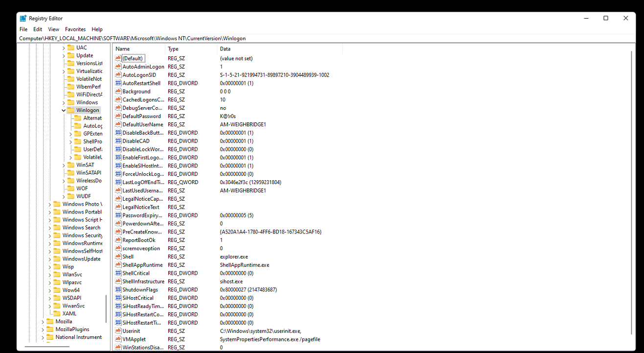Expand the UAC tree node
The height and width of the screenshot is (353, 644).
click(64, 47)
